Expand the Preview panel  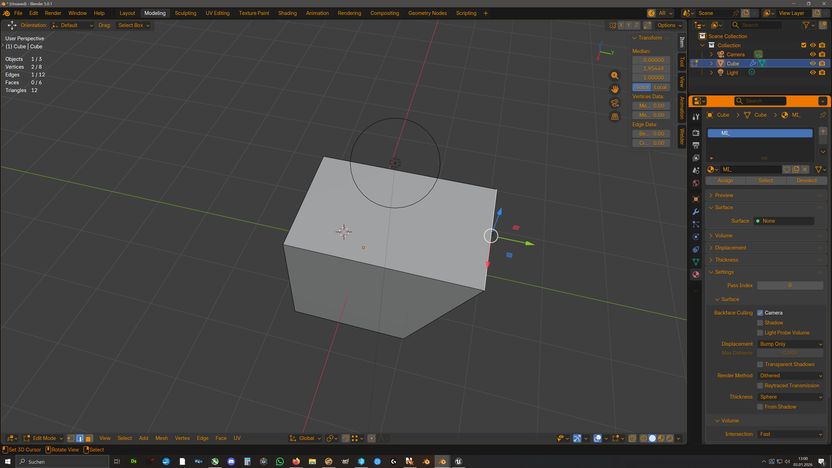724,195
